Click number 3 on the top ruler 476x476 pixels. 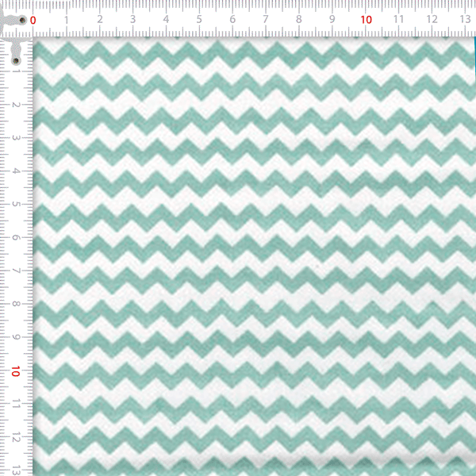(x=132, y=19)
